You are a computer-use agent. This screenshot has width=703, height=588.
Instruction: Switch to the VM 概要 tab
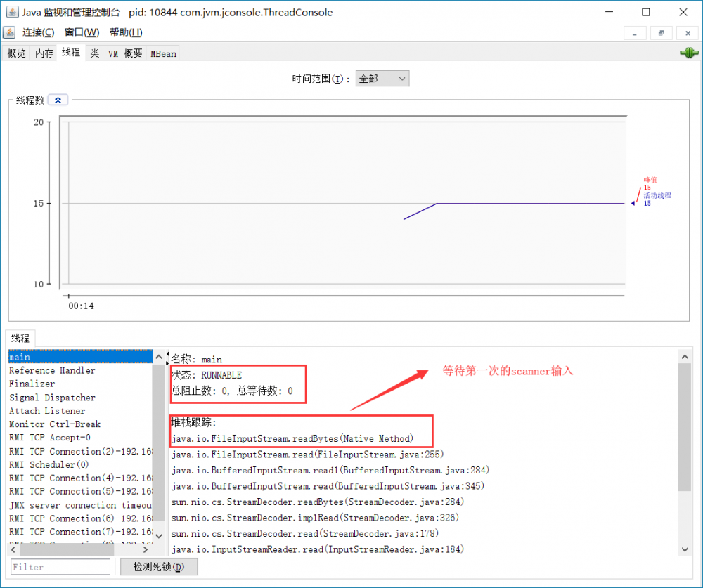click(124, 53)
